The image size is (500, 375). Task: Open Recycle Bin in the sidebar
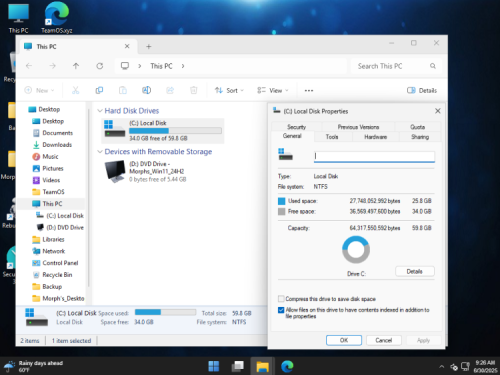click(57, 275)
